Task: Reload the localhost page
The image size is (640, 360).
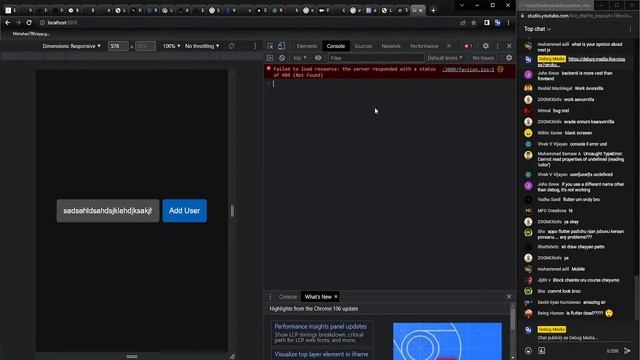Action: point(29,22)
